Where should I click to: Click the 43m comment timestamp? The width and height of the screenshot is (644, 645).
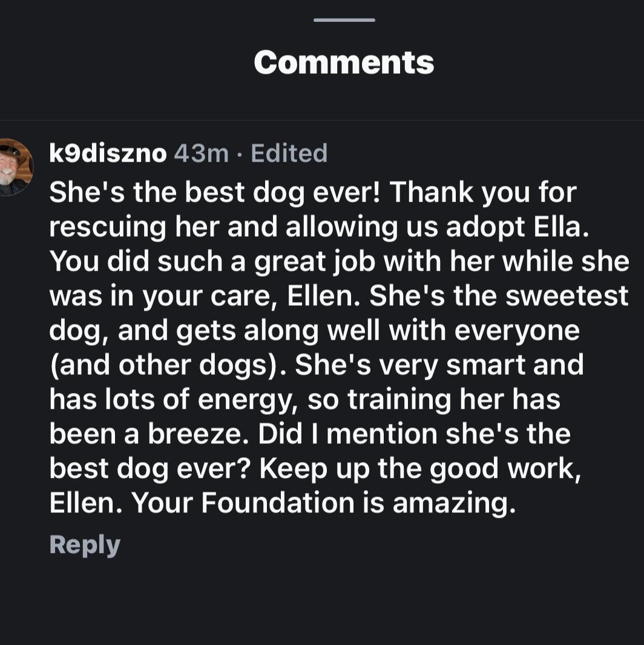[x=201, y=154]
